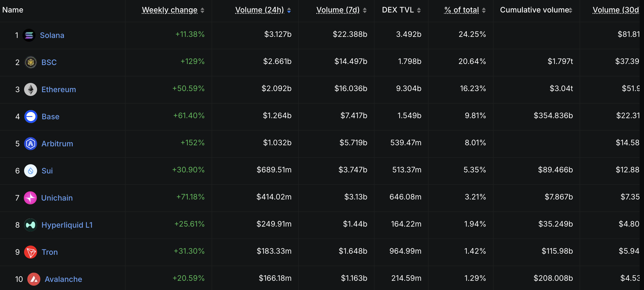The width and height of the screenshot is (644, 290).
Task: Click the Avalanche red logo icon
Action: [x=34, y=279]
